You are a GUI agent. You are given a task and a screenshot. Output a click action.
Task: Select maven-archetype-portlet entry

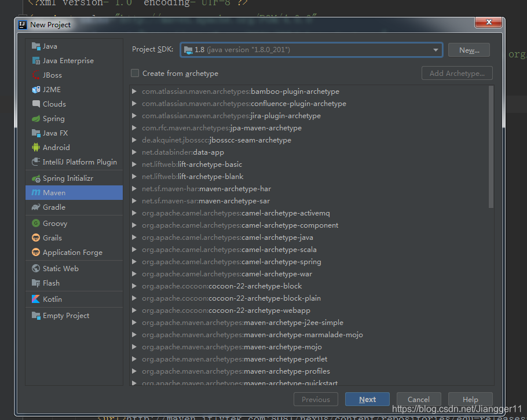[235, 359]
